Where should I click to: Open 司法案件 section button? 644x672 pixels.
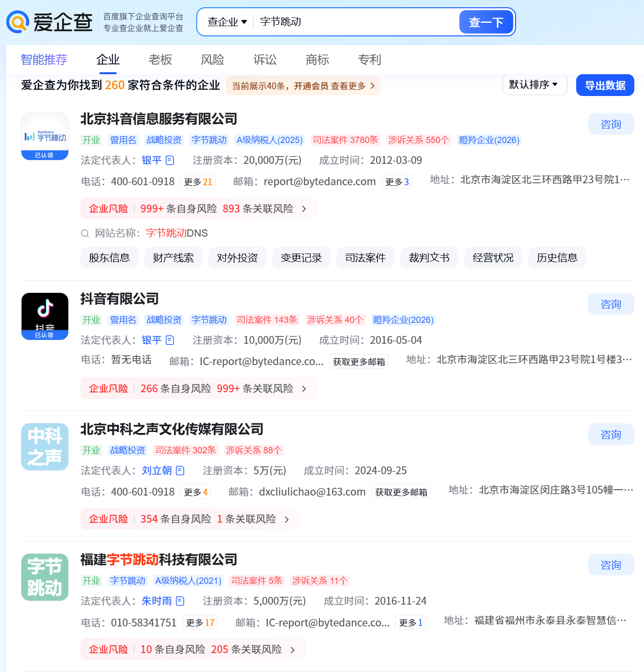(365, 257)
